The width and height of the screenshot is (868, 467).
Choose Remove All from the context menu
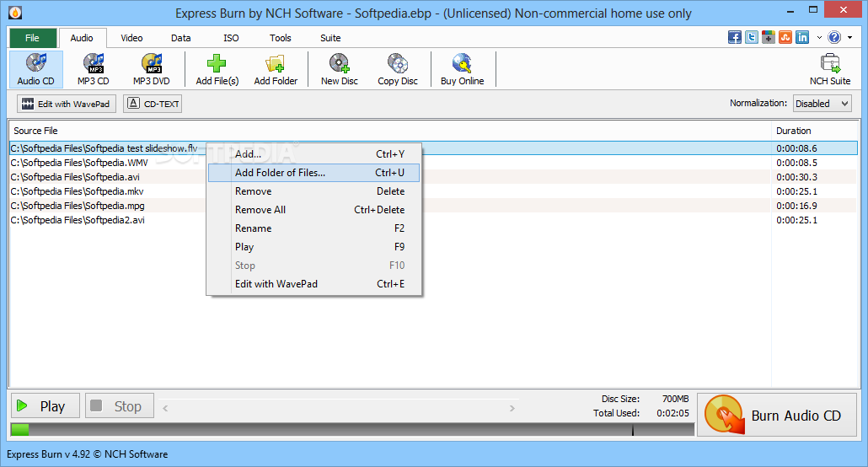coord(313,210)
